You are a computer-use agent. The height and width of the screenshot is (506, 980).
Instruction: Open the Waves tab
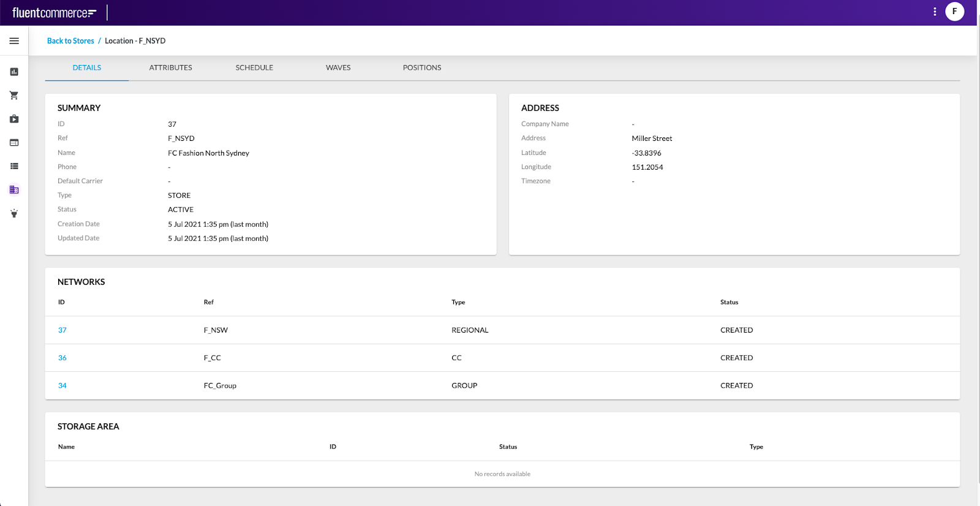pyautogui.click(x=338, y=68)
